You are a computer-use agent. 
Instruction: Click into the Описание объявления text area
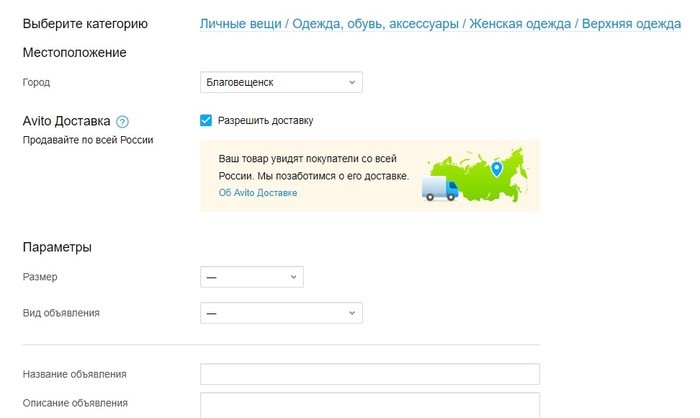[370, 405]
